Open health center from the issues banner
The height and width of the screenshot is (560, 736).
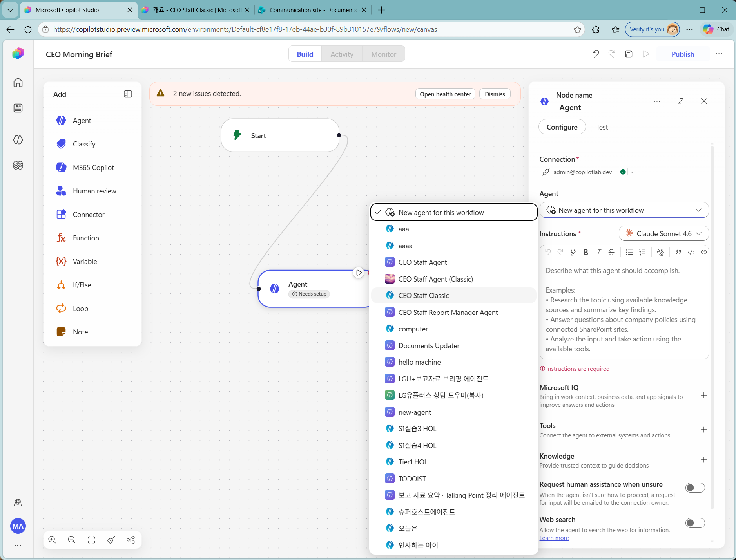click(445, 94)
